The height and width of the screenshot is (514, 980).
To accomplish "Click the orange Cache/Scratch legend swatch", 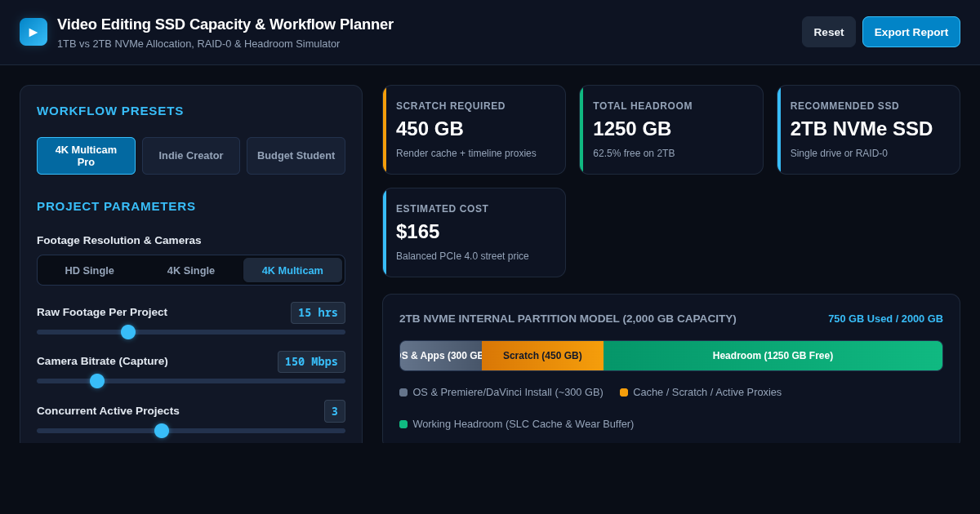I will click(x=624, y=392).
